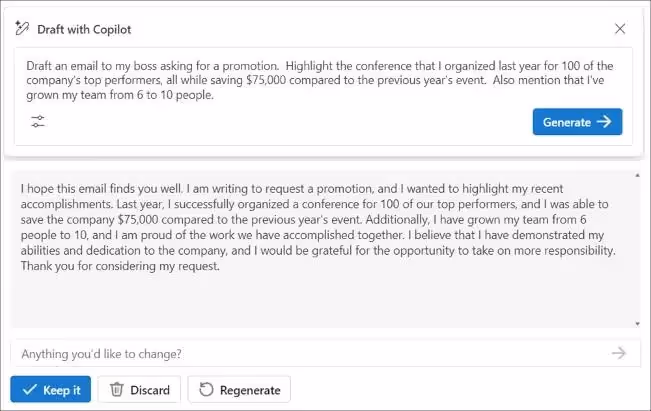Click the white arrow inside Generate button
Screen dimensions: 651x411
(604, 122)
